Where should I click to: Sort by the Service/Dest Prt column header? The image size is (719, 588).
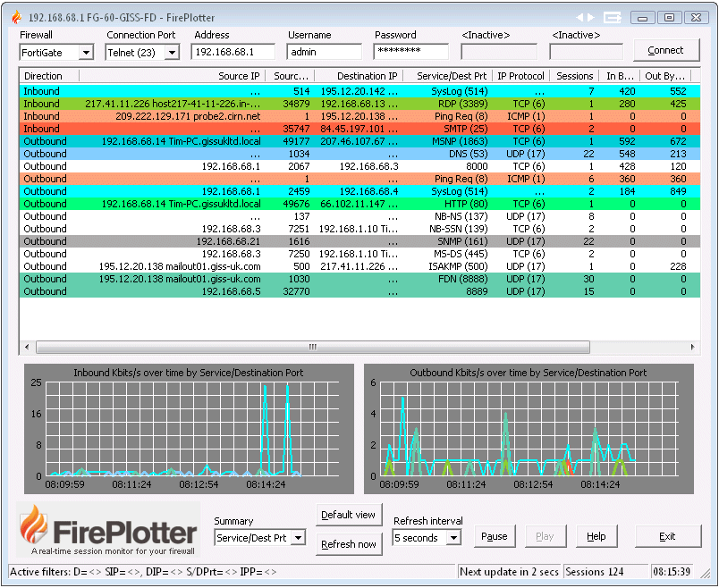tap(447, 76)
